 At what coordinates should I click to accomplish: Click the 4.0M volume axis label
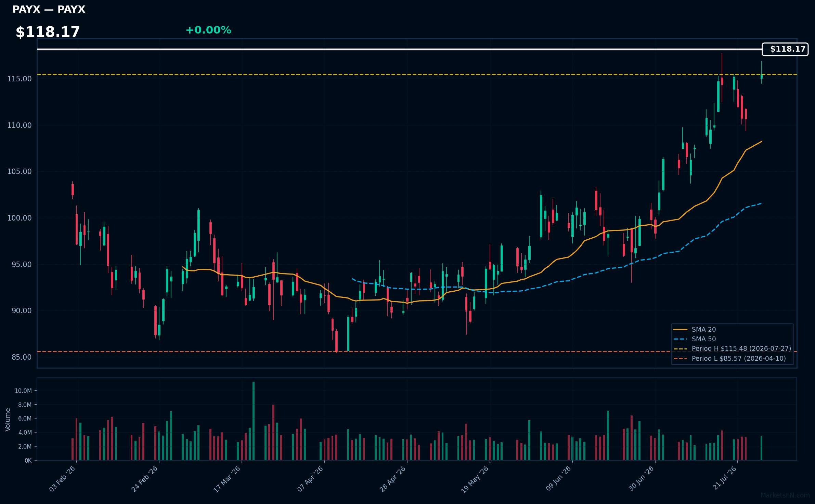point(25,433)
